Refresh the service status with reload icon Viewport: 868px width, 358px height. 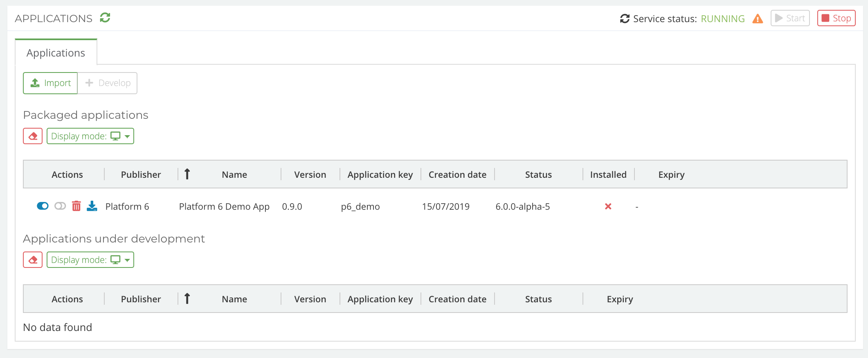625,19
